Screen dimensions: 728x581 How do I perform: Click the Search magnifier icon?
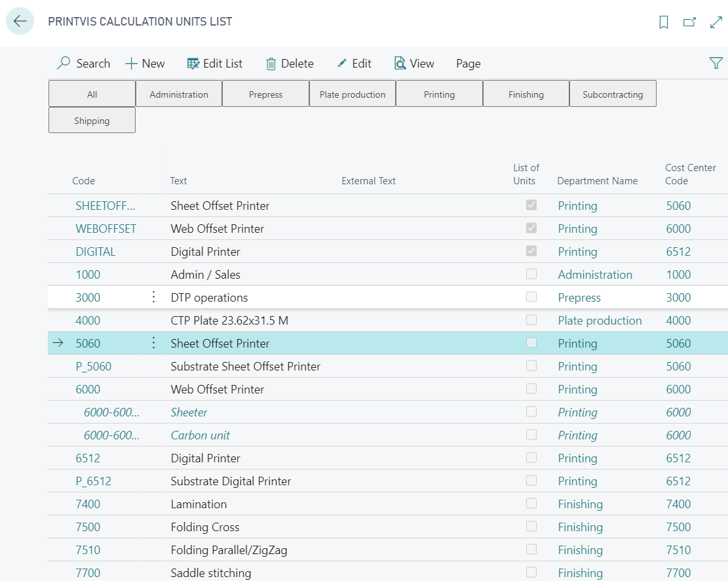(x=64, y=63)
